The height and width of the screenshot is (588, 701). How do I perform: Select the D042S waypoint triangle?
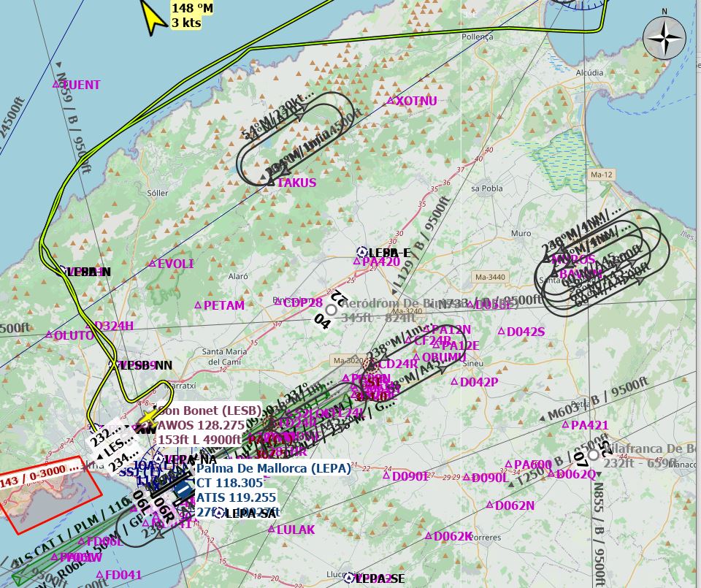[502, 332]
